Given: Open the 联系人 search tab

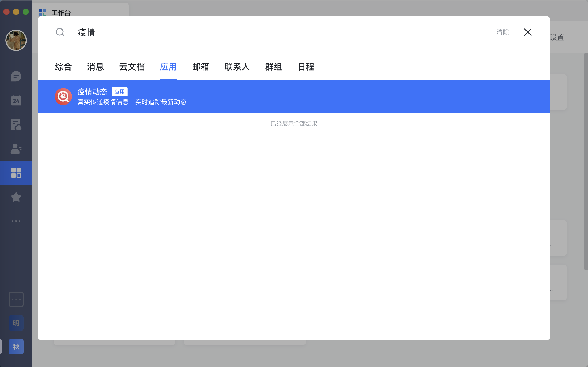Looking at the screenshot, I should coord(237,67).
